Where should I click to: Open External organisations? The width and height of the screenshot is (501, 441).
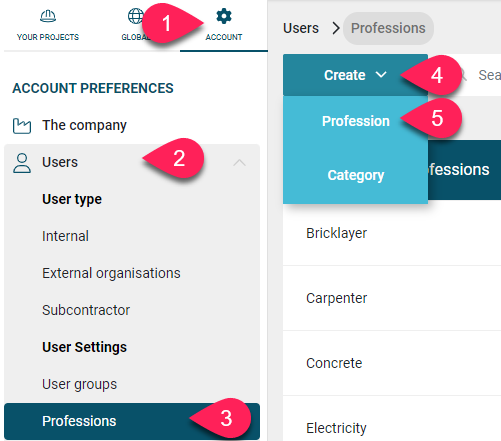tap(111, 273)
